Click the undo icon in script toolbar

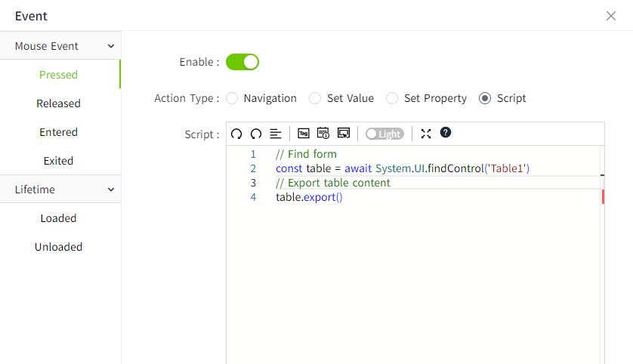click(236, 134)
